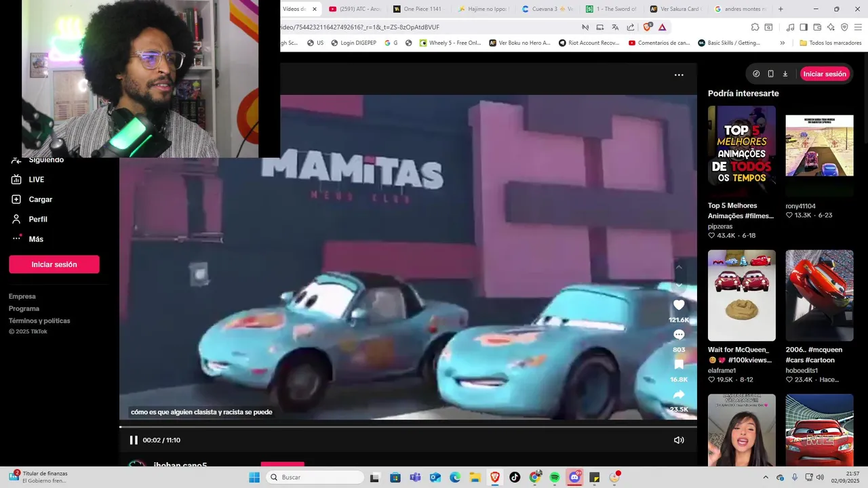
Task: Click the video progress bar
Action: coord(408,426)
